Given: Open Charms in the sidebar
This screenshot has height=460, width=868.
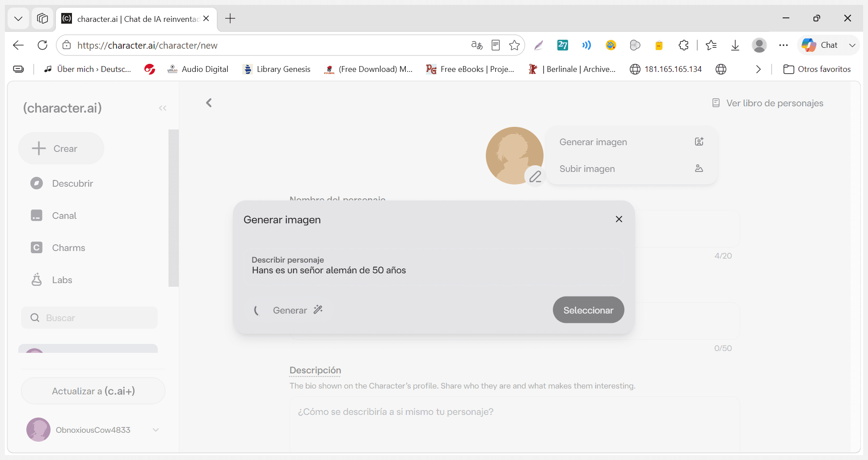Looking at the screenshot, I should click(x=58, y=248).
